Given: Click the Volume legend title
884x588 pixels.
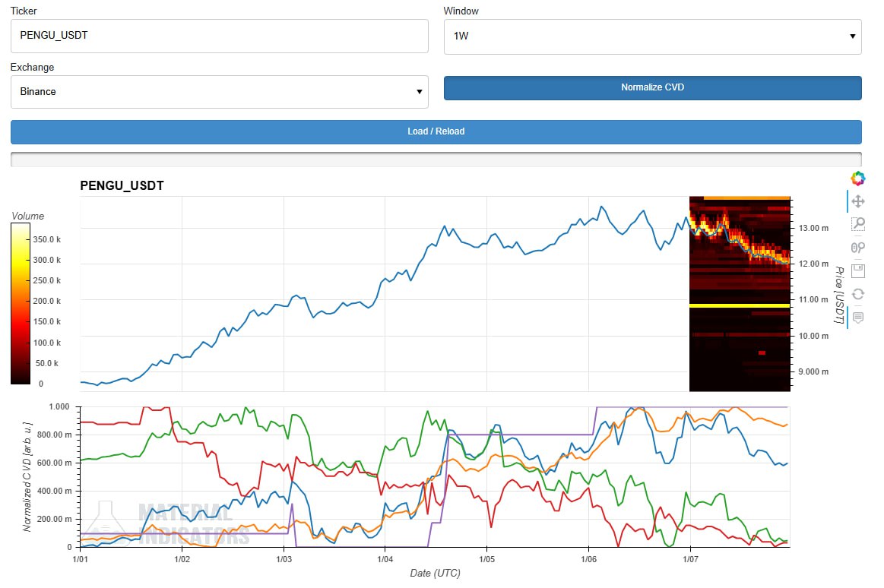Looking at the screenshot, I should [x=27, y=217].
